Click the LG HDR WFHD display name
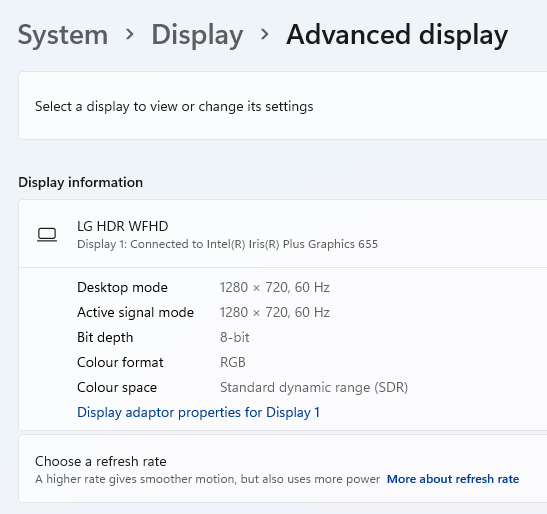The height and width of the screenshot is (514, 547). (122, 226)
